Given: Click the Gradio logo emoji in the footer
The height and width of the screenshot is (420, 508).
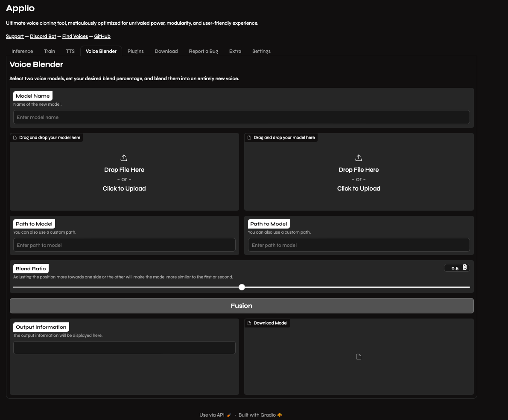Looking at the screenshot, I should coord(279,414).
